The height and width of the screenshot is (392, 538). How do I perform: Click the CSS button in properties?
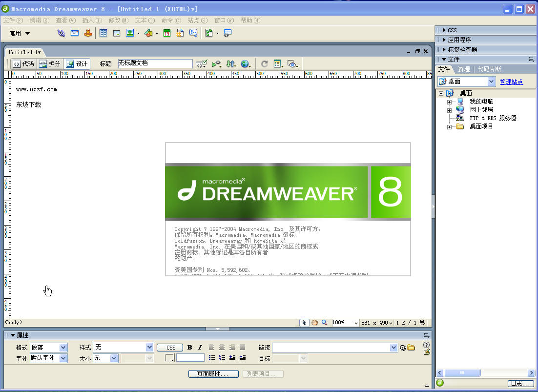point(170,348)
